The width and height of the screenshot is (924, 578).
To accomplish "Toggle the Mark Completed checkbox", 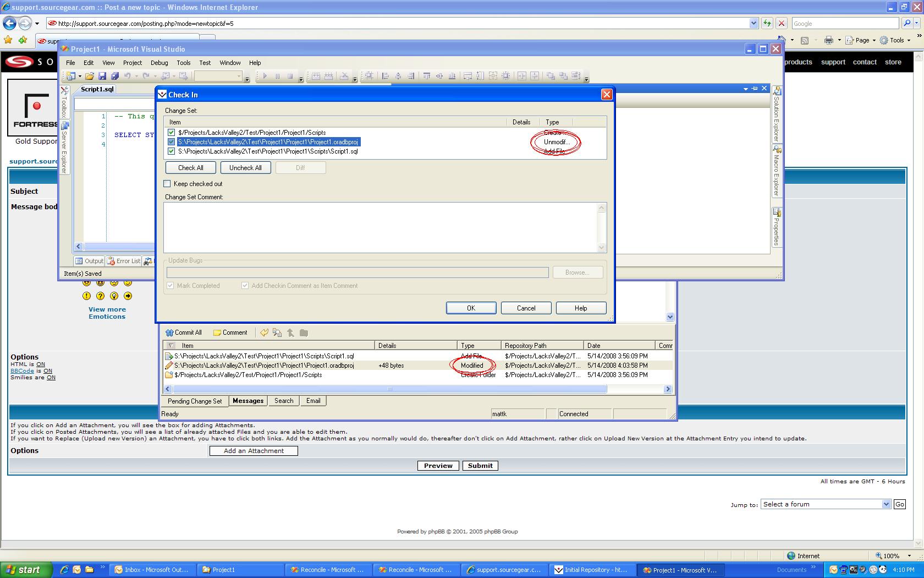I will 170,286.
